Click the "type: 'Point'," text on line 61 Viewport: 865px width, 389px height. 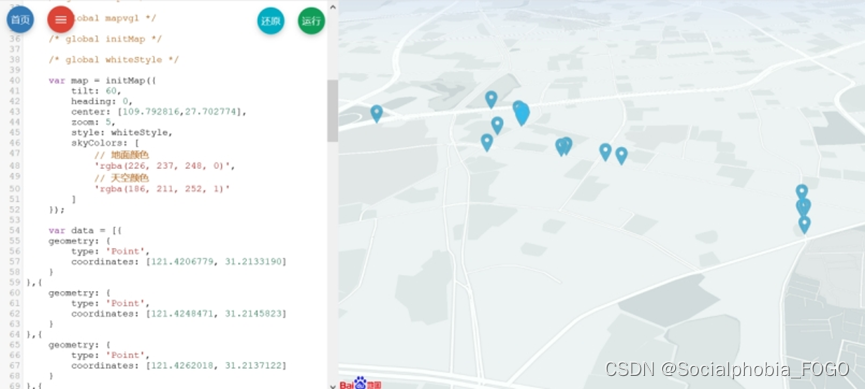[x=110, y=303]
